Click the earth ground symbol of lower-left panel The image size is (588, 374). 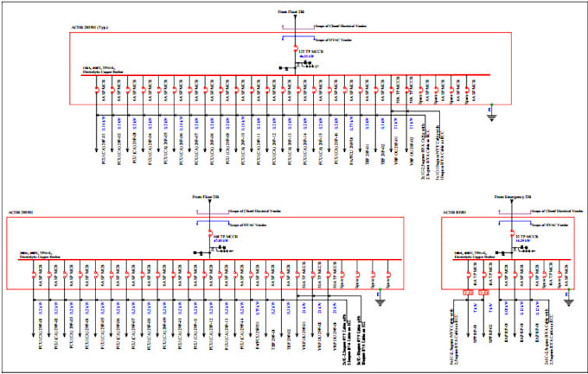(x=380, y=302)
